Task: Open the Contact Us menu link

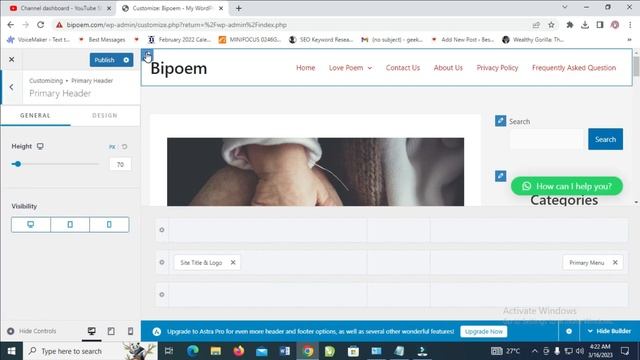Action: [403, 68]
